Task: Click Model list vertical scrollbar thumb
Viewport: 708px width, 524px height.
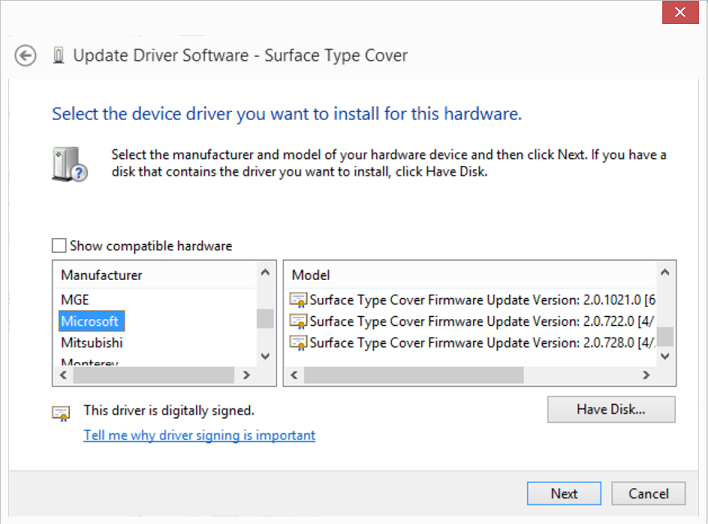Action: click(x=665, y=336)
